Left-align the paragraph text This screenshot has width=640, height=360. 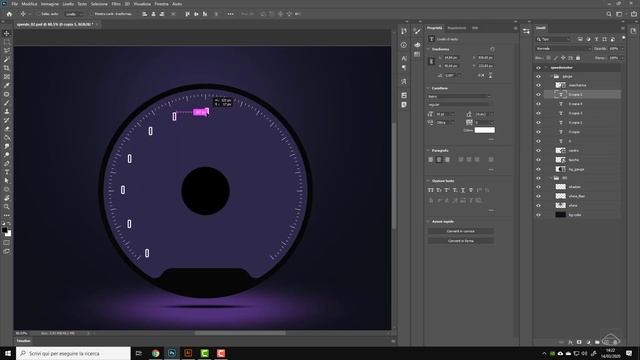click(x=431, y=160)
